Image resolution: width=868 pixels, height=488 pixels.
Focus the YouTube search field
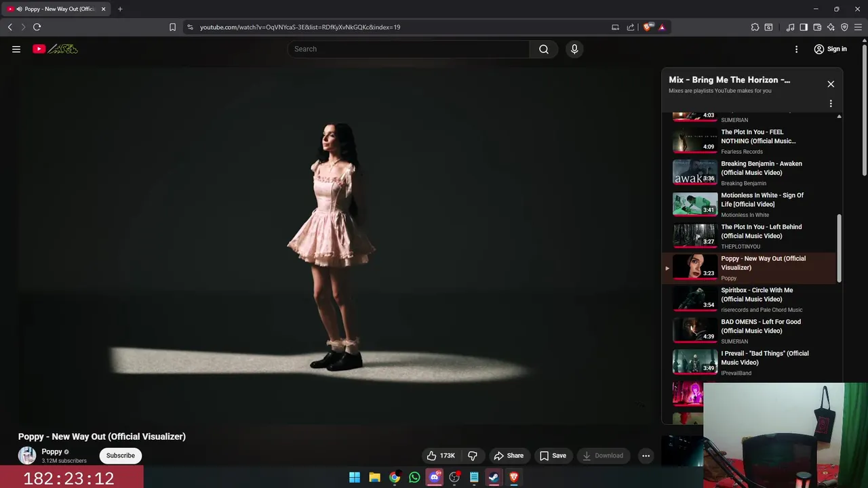[x=409, y=49]
